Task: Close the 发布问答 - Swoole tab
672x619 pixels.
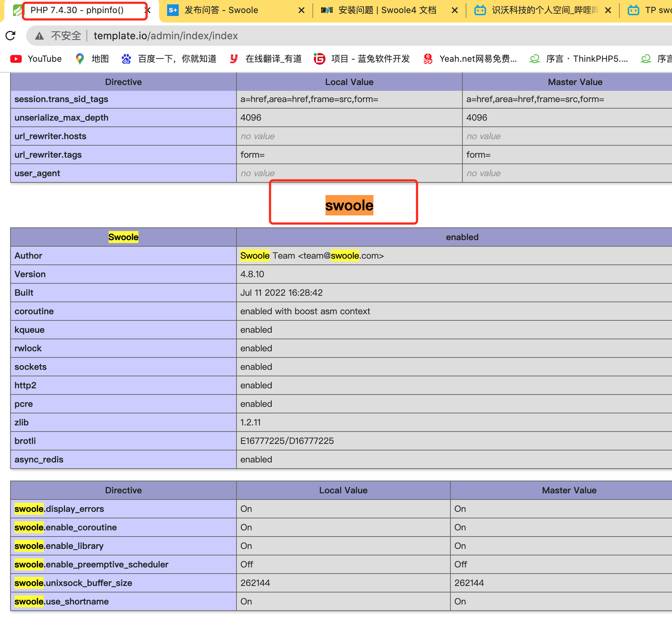Action: coord(301,10)
